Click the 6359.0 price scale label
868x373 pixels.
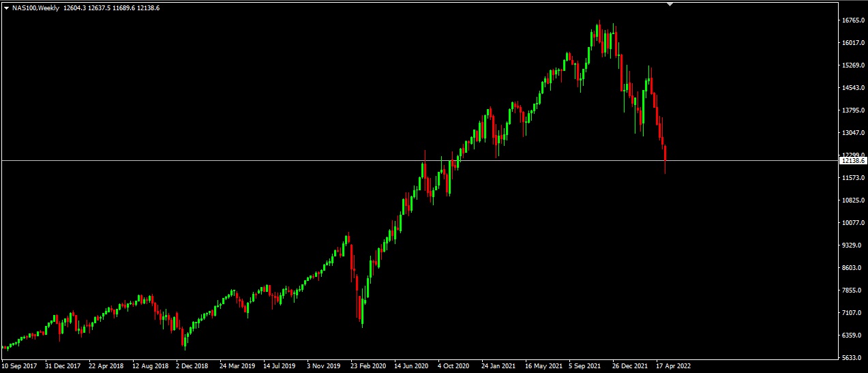click(x=853, y=335)
